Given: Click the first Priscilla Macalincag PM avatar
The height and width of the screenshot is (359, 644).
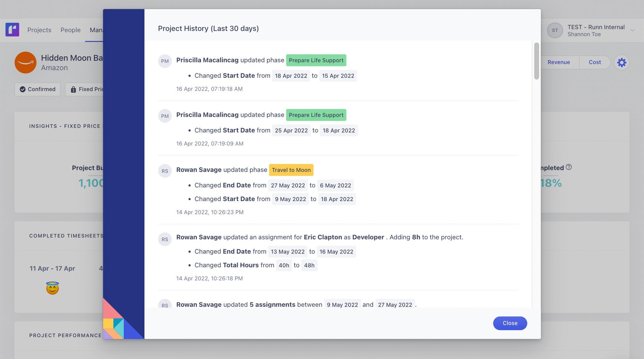Looking at the screenshot, I should [165, 61].
